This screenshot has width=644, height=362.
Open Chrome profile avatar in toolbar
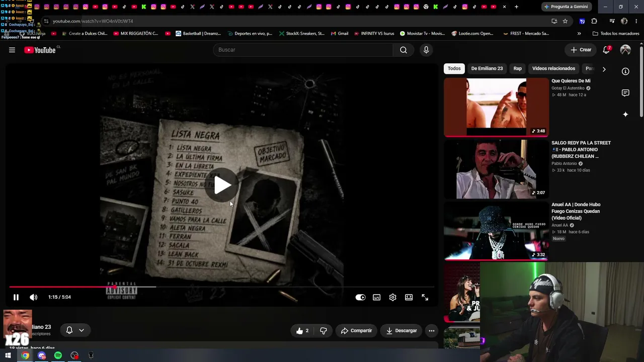click(624, 21)
